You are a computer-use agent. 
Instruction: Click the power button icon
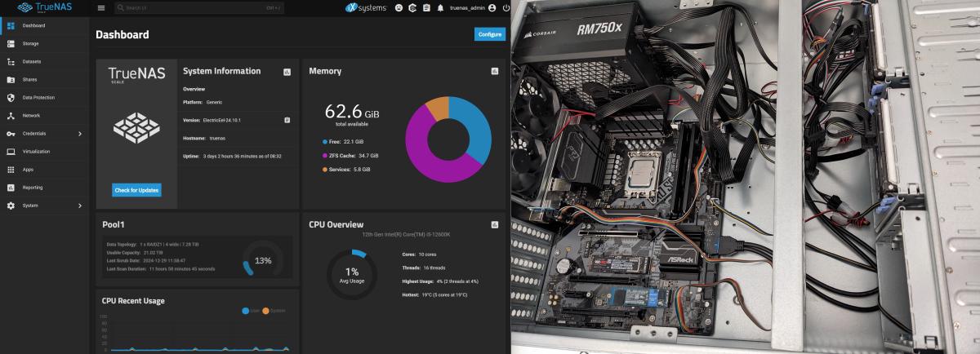click(x=506, y=7)
